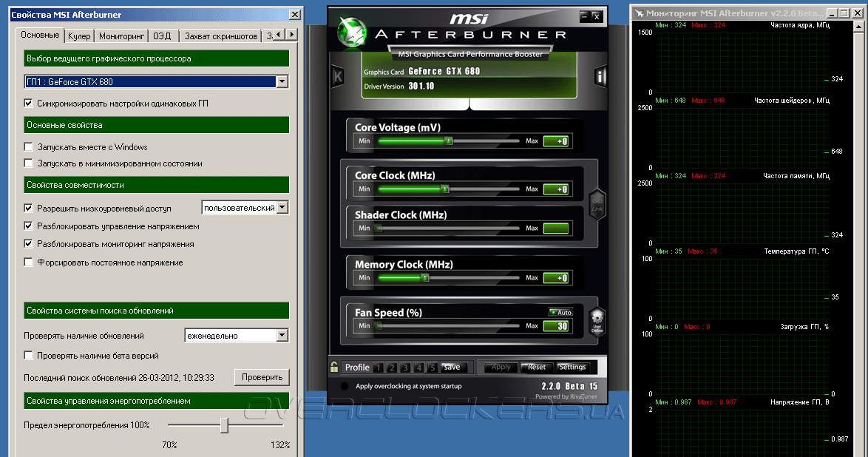Viewport: 868px width, 457px height.
Task: Toggle Синхронизировать настройки одинаковых ГП checkbox
Action: pos(28,103)
